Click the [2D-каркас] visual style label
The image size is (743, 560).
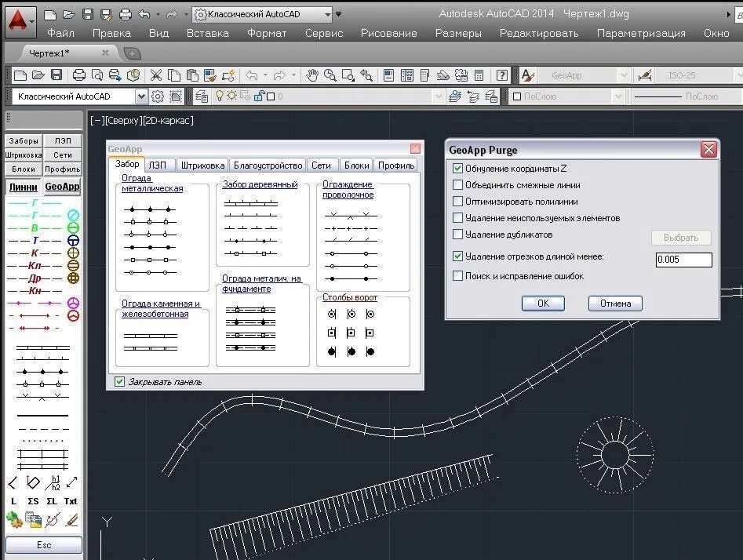click(x=168, y=120)
